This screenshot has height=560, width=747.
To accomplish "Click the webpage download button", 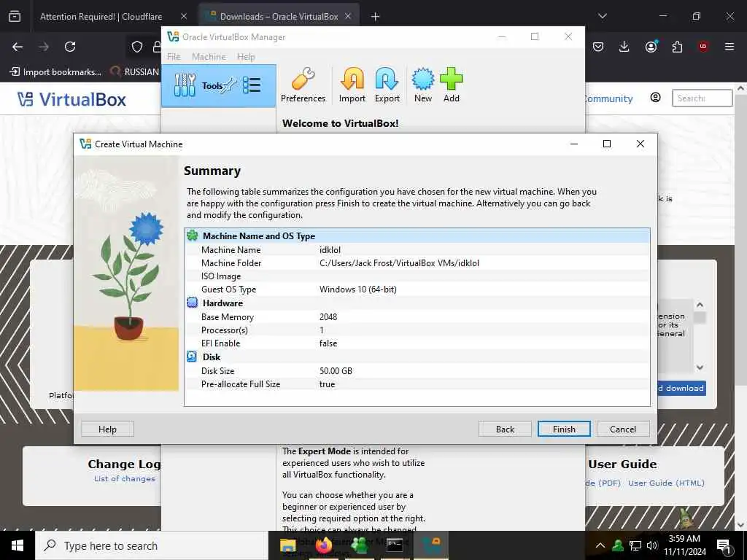I will point(682,388).
